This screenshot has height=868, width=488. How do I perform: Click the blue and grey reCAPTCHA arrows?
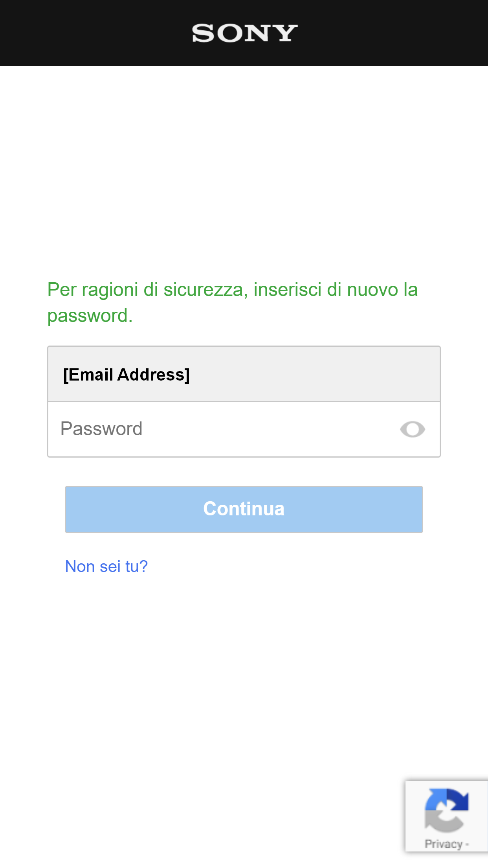pos(446,811)
